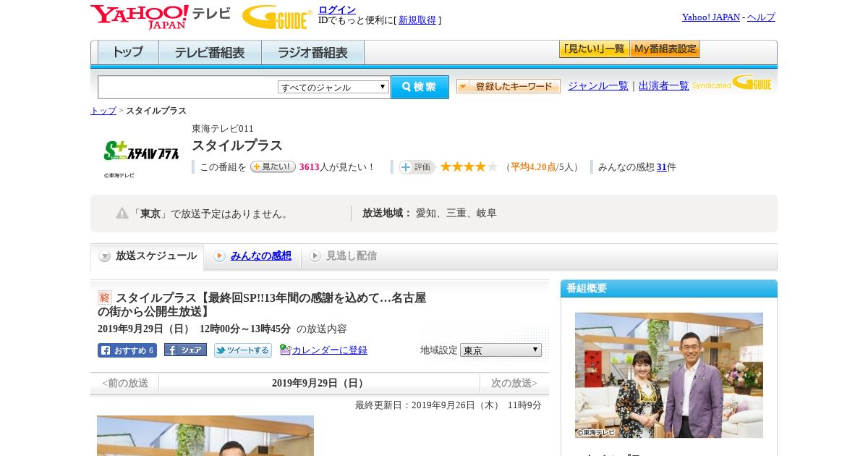This screenshot has height=456, width=868.
Task: Click 3613人が見たい！ text
Action: [x=337, y=167]
